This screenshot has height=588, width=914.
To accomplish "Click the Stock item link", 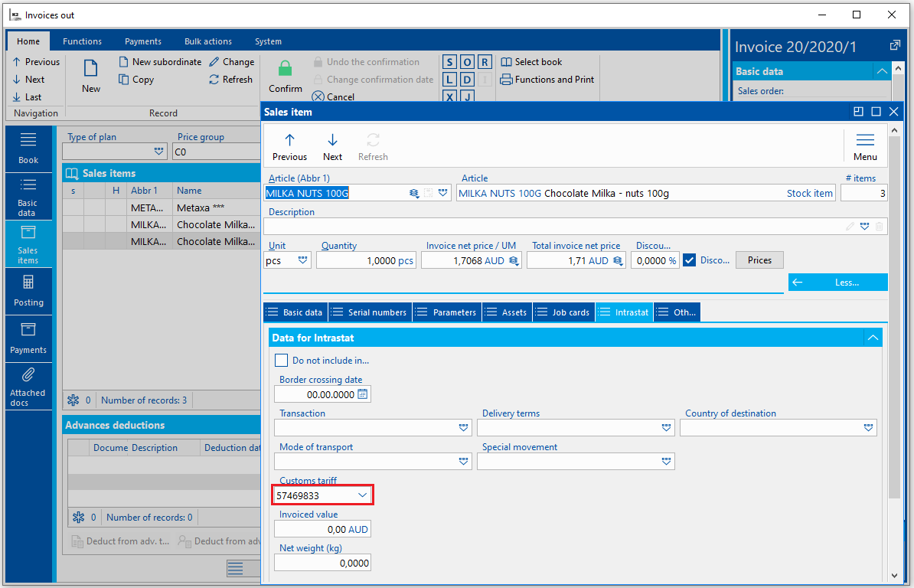I will (810, 193).
